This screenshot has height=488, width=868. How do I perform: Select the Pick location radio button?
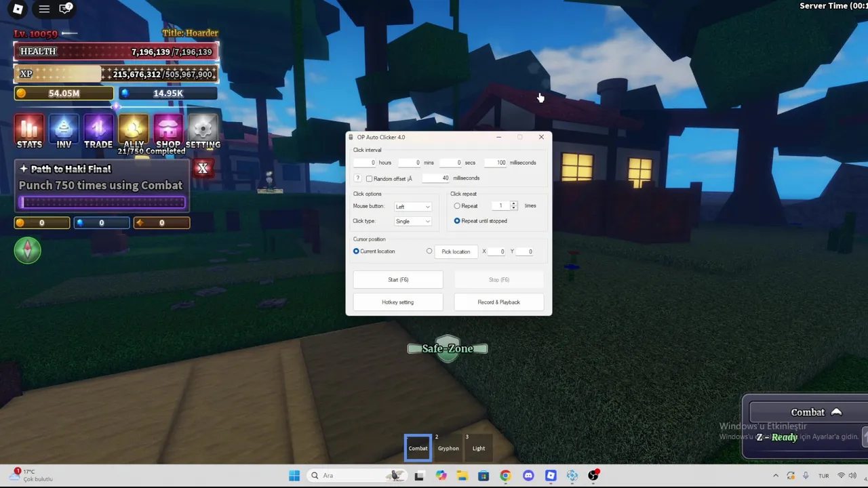click(x=429, y=251)
